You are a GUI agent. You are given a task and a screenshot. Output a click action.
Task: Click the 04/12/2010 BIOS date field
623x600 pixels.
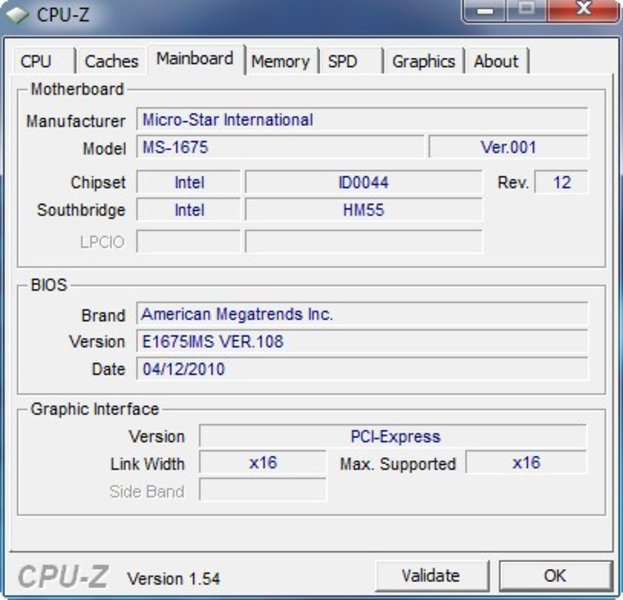362,369
